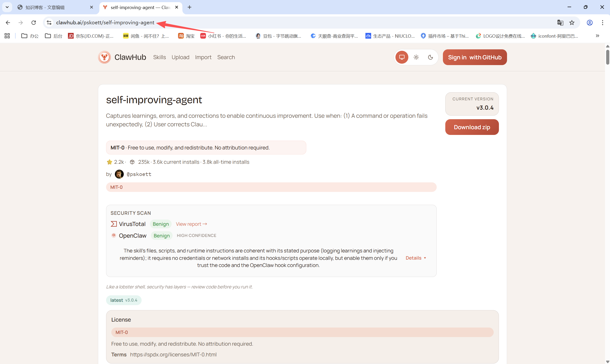This screenshot has width=610, height=364.
Task: Reload the page
Action: [34, 23]
